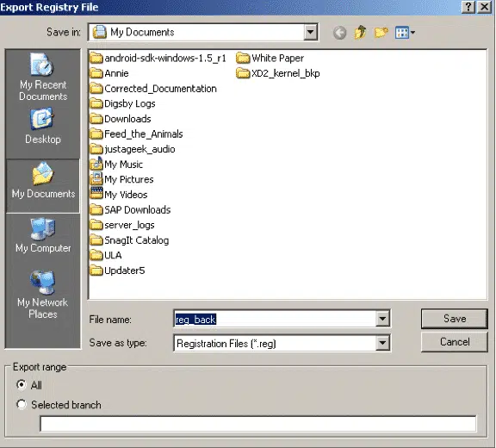Click the Help question mark button
Screen dimensions: 496x448
[468, 7]
